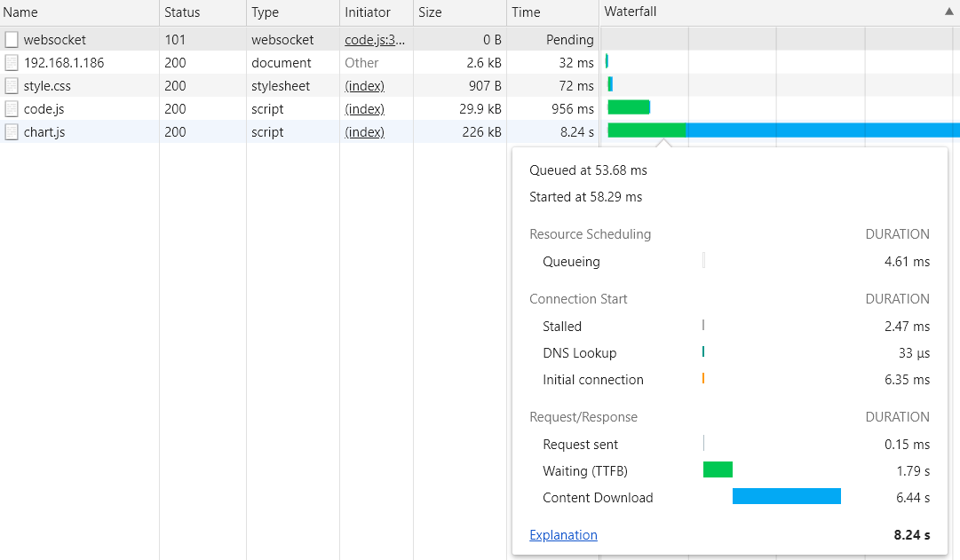Click the code.js green waterfall bar
This screenshot has height=560, width=960.
tap(629, 107)
